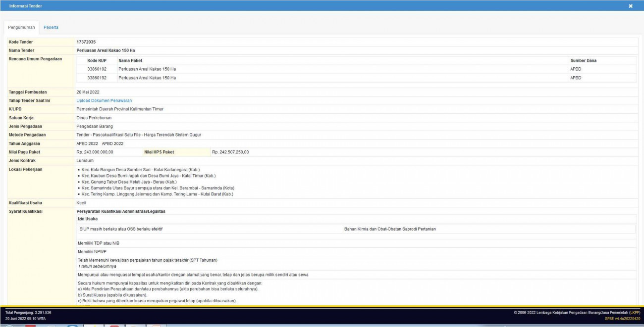Click the Kode RUP column header

click(x=97, y=60)
